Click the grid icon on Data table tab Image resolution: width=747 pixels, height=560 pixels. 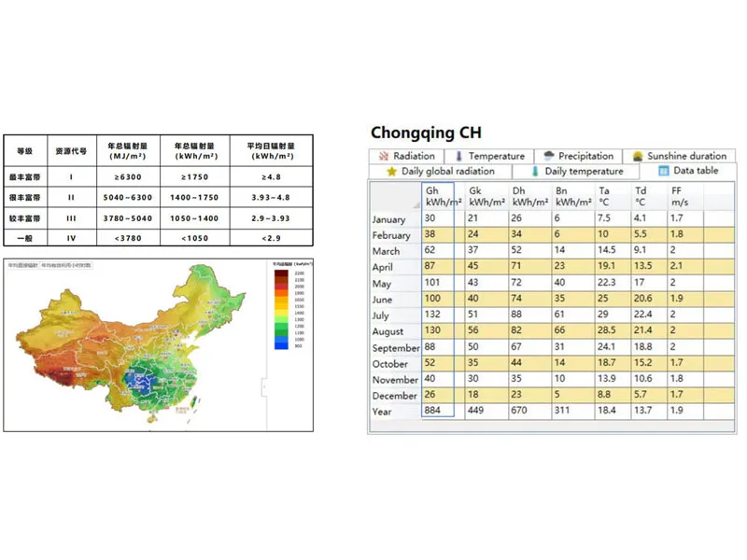pos(663,172)
